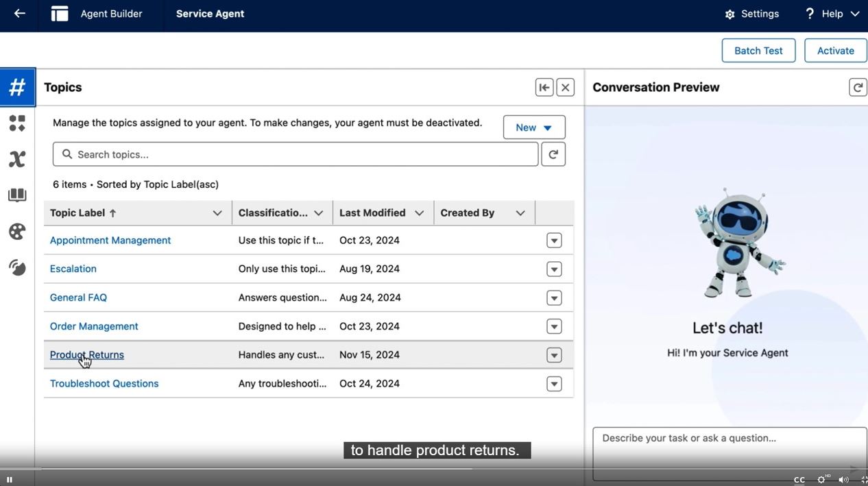Screen dimensions: 868x486
Task: Pause the video playback
Action: click(x=10, y=479)
